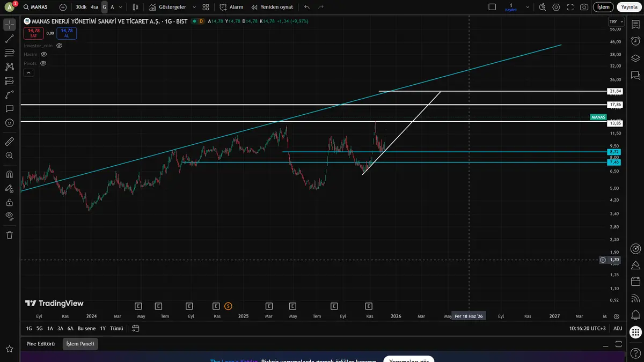Open the candlestick chart type selector

135,7
